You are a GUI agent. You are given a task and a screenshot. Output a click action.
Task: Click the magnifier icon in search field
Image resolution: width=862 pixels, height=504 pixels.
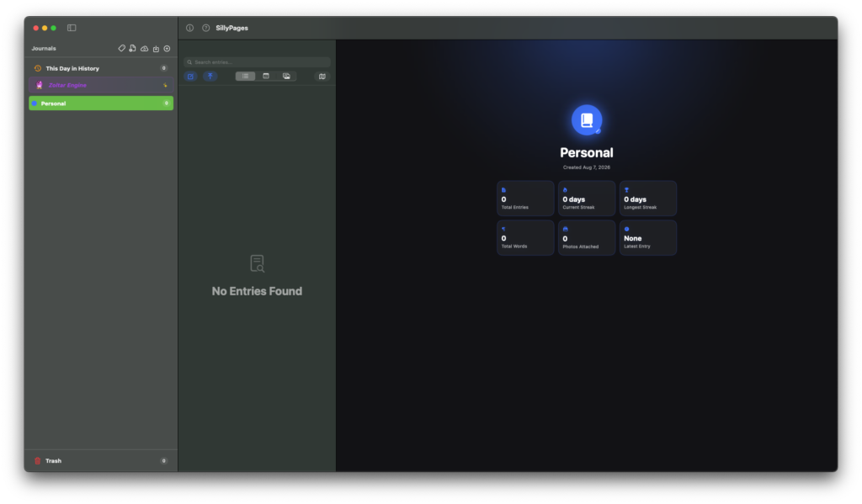(x=189, y=62)
